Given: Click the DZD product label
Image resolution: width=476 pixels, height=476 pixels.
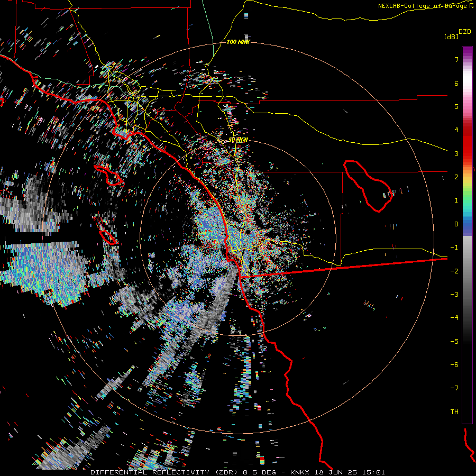Looking at the screenshot, I should [465, 32].
